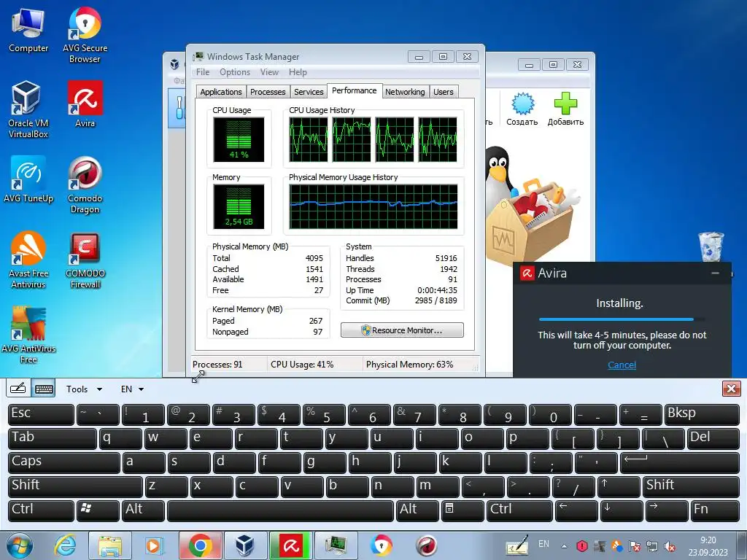Select the Recycle Bin on the desktop

(711, 246)
